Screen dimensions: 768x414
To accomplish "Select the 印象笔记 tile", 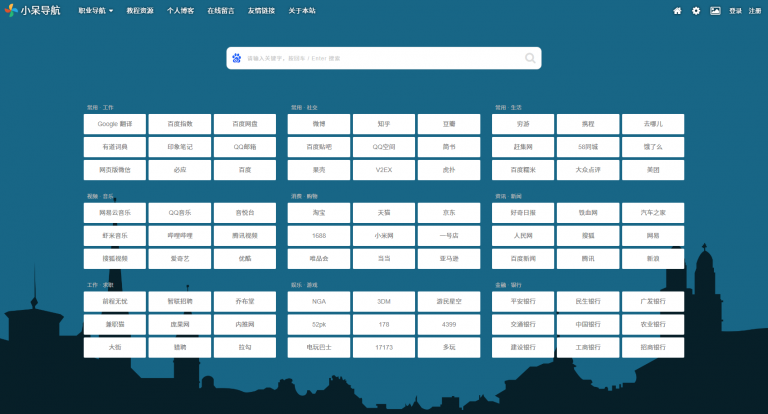I will coord(180,147).
